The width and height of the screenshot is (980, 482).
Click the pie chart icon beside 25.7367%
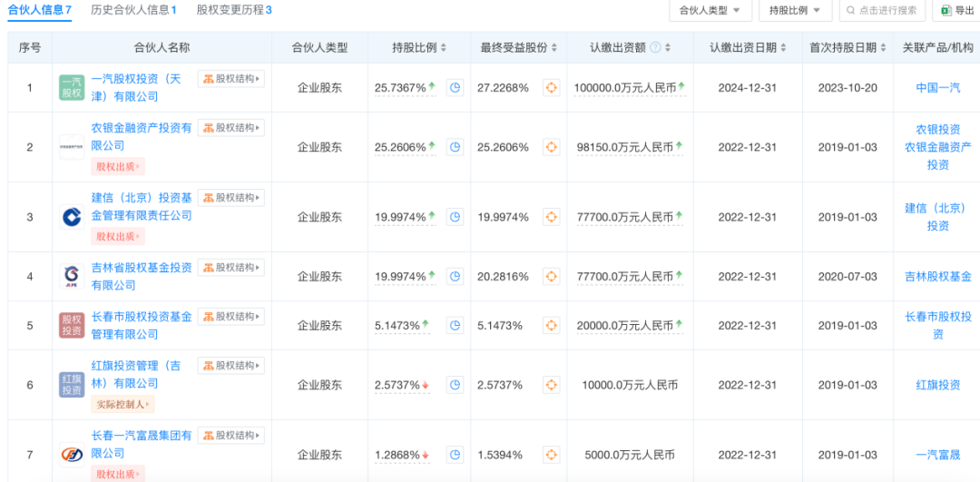point(456,88)
